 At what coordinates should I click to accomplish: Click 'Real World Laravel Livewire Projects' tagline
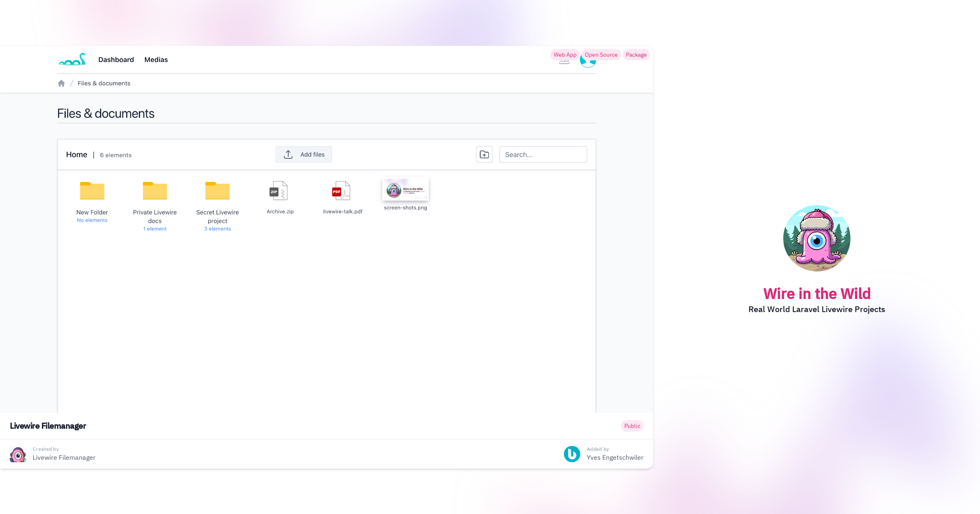[x=817, y=309]
